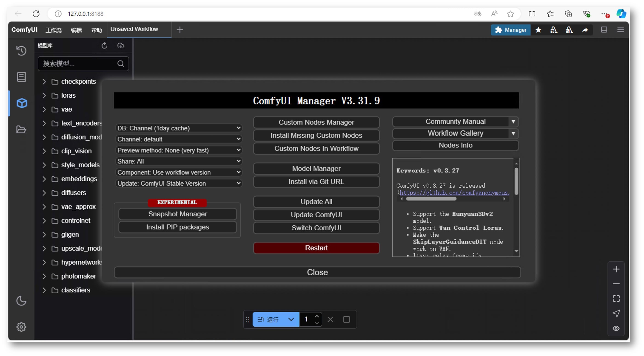Open Model Manager
Viewport: 644px width, 356px height.
tap(316, 169)
